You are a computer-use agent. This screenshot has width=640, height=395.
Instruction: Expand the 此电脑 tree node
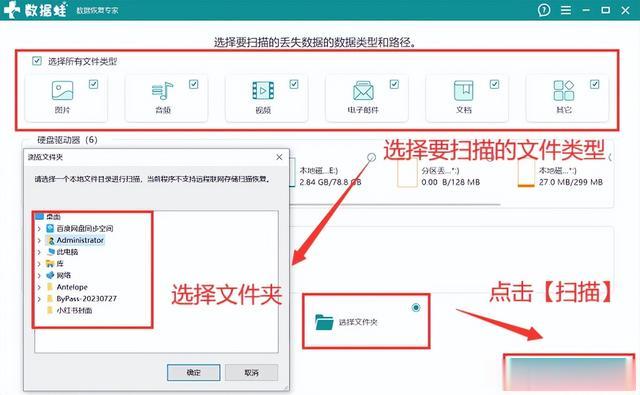(x=39, y=252)
